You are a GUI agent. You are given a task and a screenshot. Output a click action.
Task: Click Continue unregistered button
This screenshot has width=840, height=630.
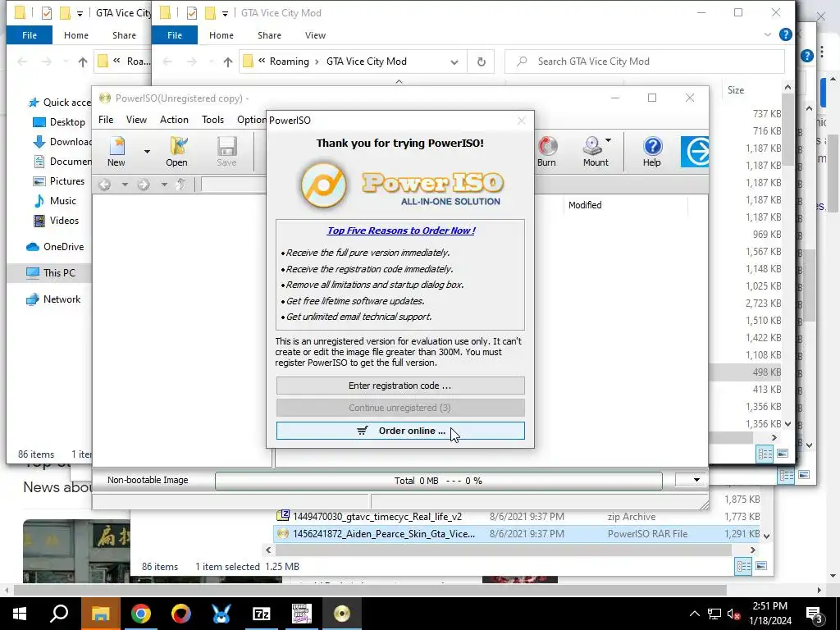[x=400, y=408]
